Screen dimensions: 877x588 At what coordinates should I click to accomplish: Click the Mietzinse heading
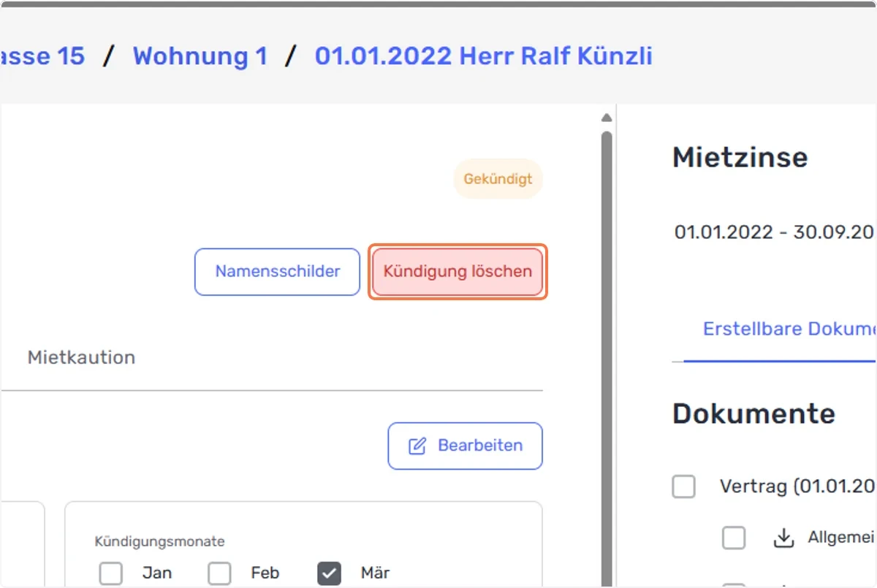(x=740, y=157)
